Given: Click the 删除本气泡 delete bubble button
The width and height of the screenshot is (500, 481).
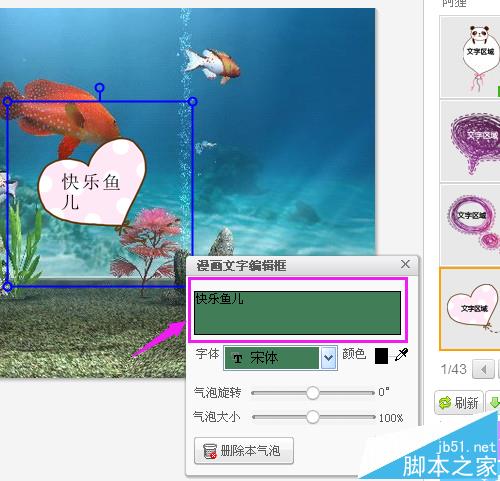Looking at the screenshot, I should 244,451.
